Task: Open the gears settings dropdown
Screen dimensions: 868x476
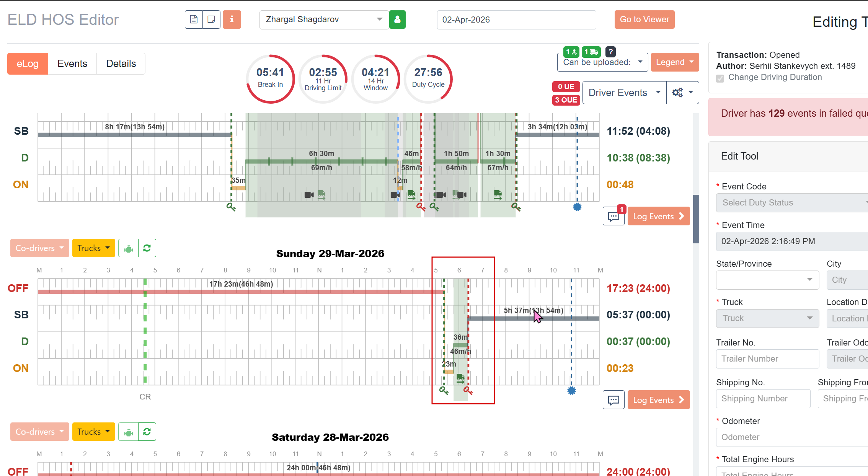Action: [682, 93]
